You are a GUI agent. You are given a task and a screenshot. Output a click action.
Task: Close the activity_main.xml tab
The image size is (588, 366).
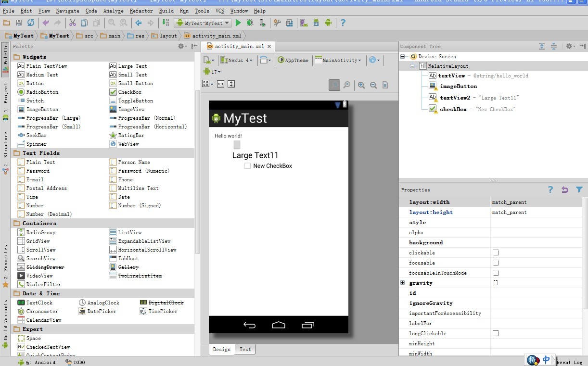(269, 47)
